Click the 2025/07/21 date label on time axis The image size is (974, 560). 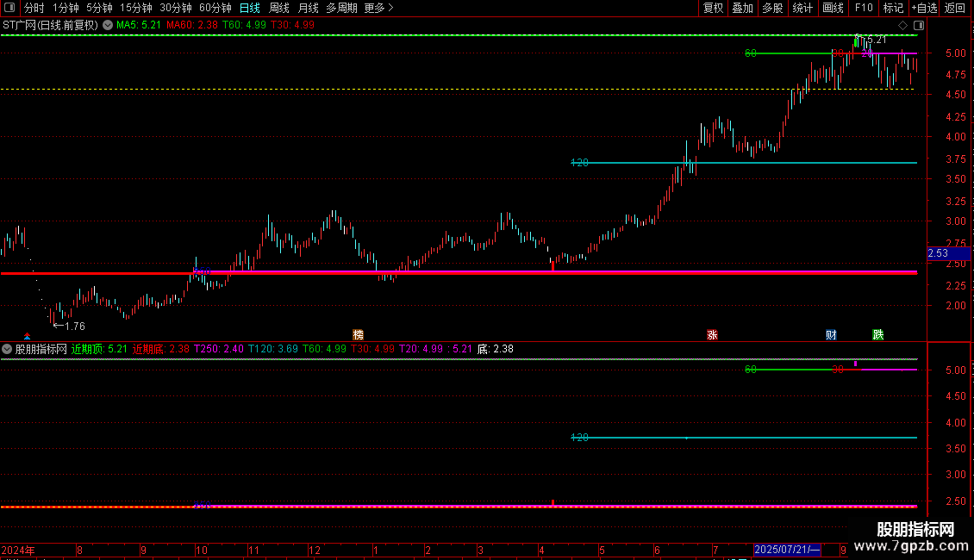(787, 550)
